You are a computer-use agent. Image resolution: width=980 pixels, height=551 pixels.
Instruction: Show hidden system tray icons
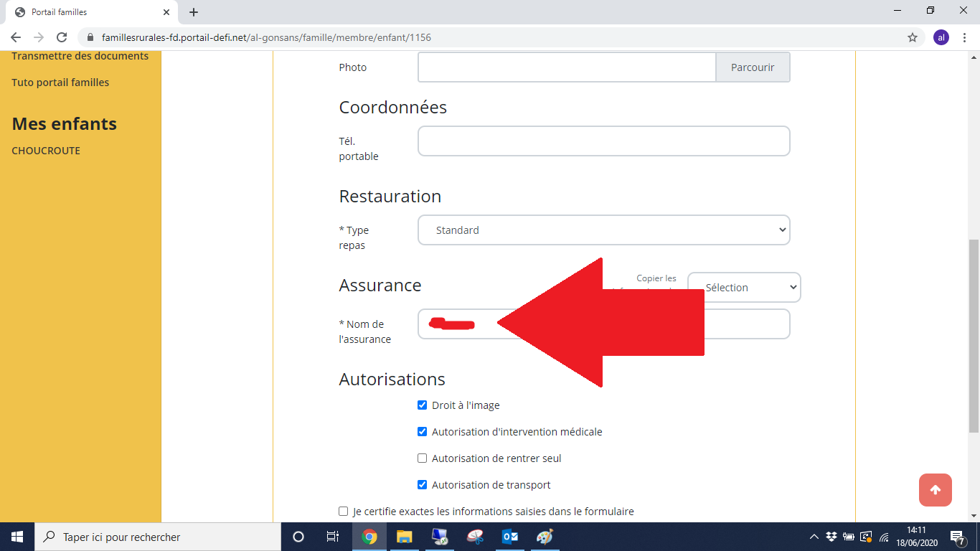814,537
